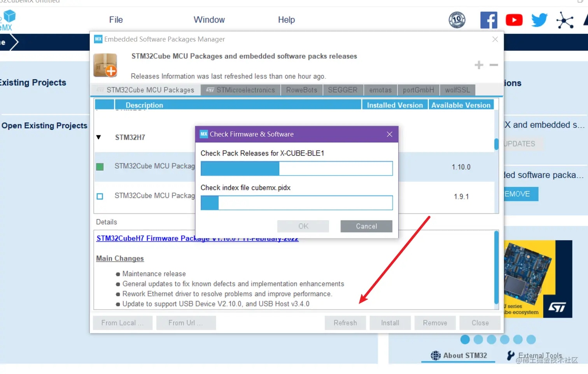Open the ST YouTube channel icon

click(x=514, y=20)
